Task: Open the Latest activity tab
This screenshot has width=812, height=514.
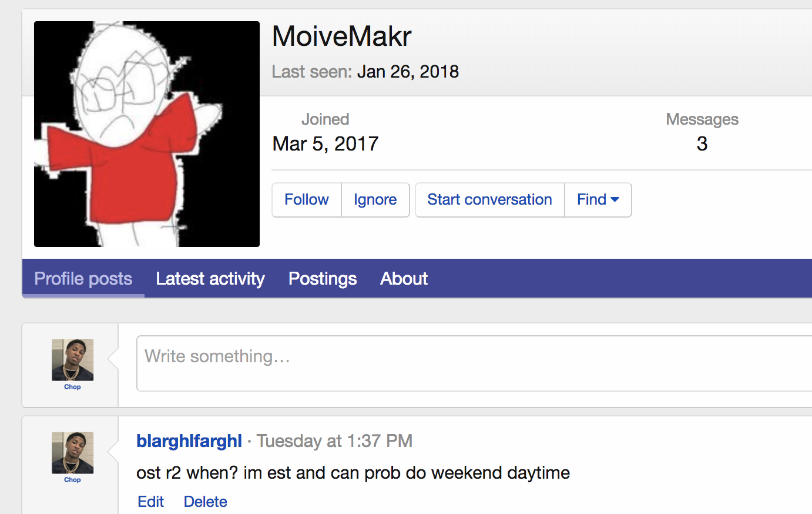Action: 210,279
